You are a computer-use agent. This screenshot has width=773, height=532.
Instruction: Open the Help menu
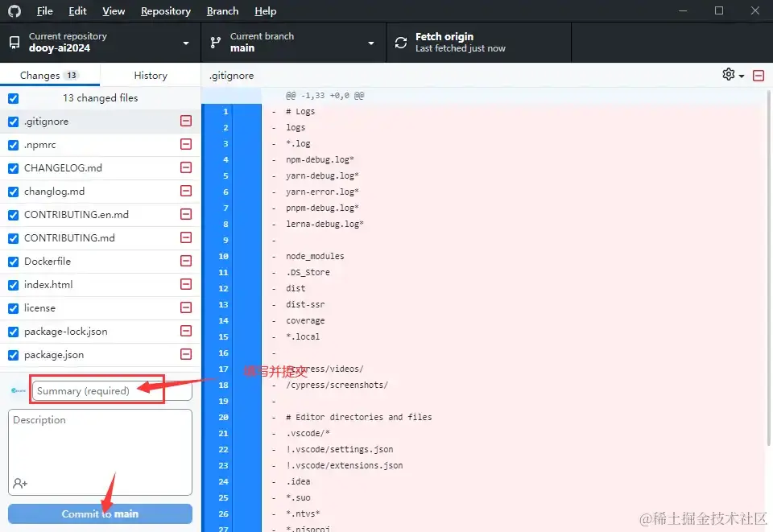[x=265, y=10]
